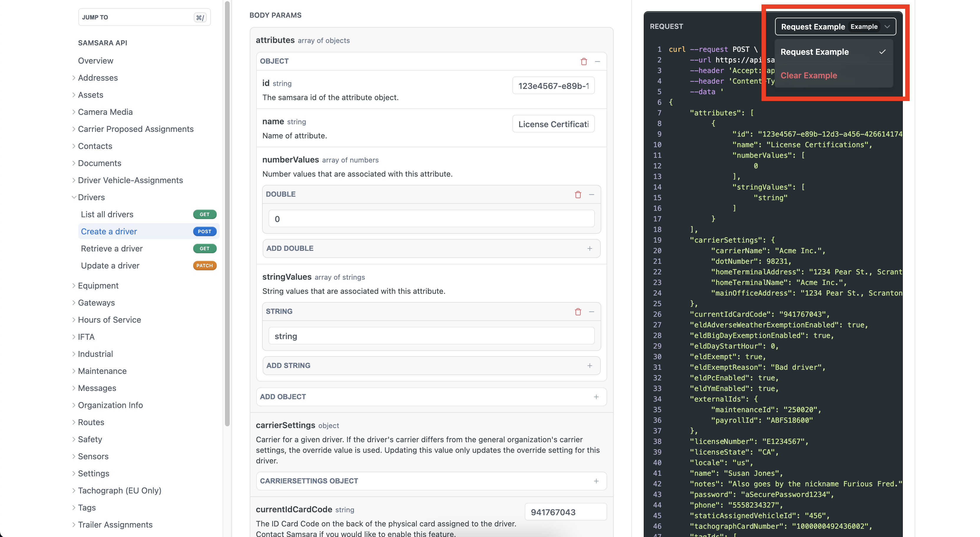Delete the DOUBLE entry with trash icon
The width and height of the screenshot is (980, 537).
pyautogui.click(x=577, y=194)
